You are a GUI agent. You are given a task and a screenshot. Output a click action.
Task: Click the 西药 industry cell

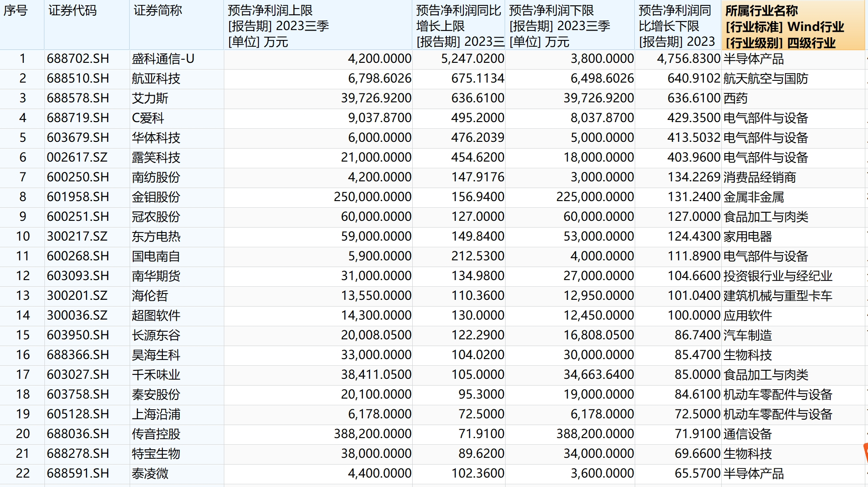click(x=736, y=98)
